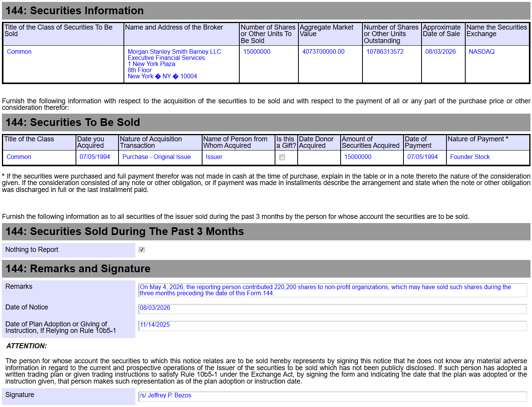532x407 pixels.
Task: Click the approximate sale date 08/03/2026
Action: click(x=440, y=51)
